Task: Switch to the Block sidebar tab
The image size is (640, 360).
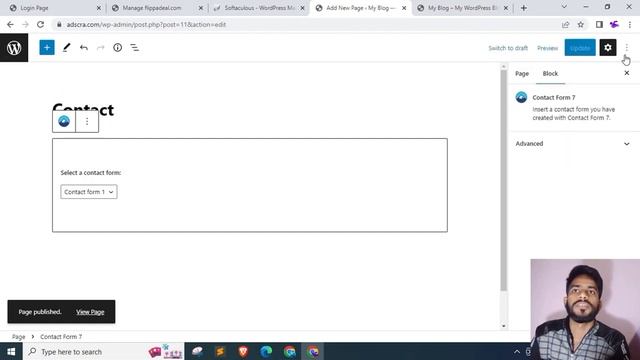Action: pos(550,73)
